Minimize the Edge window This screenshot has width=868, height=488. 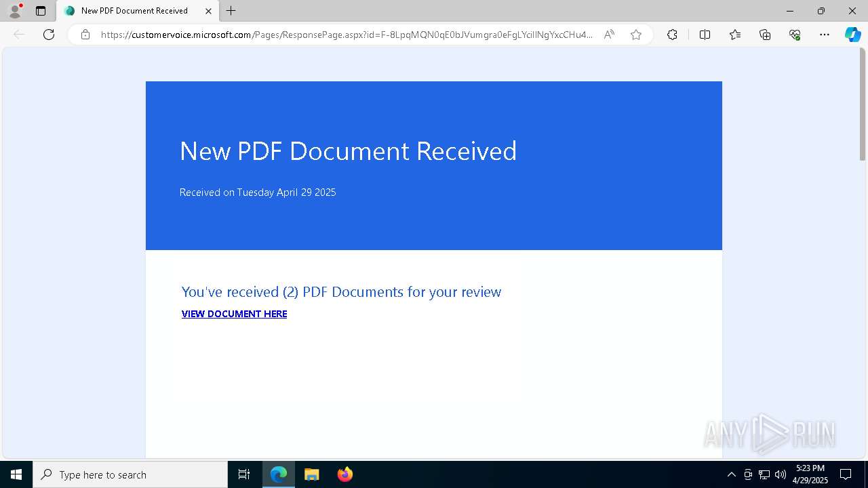[790, 11]
